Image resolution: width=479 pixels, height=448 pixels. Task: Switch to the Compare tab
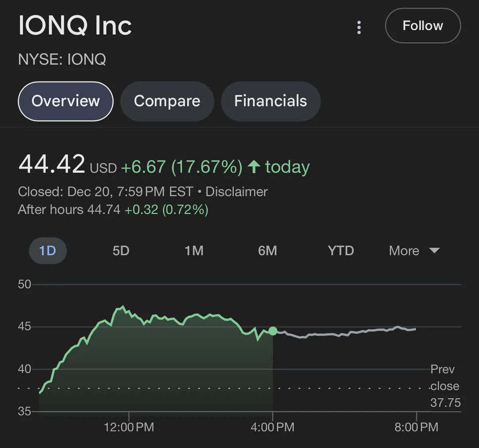point(167,101)
